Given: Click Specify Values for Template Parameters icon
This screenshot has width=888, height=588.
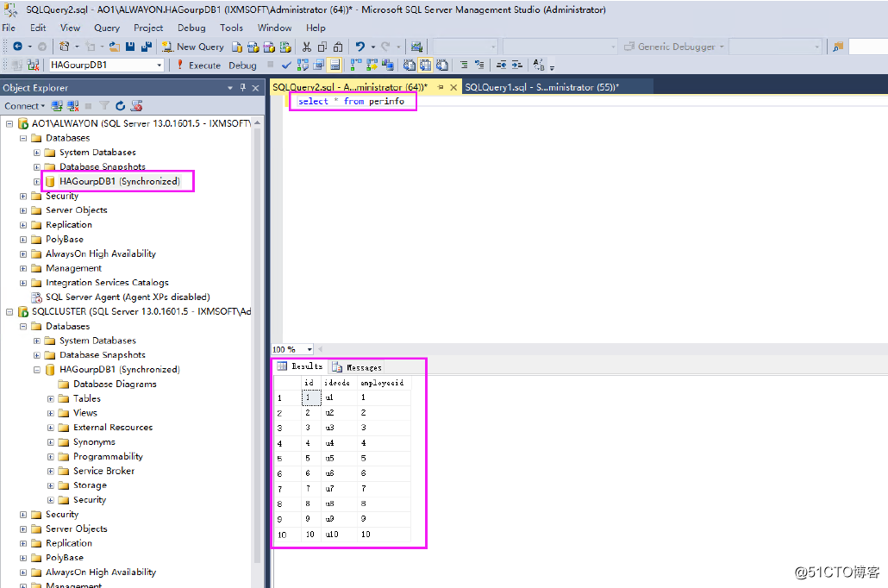Looking at the screenshot, I should [x=539, y=66].
